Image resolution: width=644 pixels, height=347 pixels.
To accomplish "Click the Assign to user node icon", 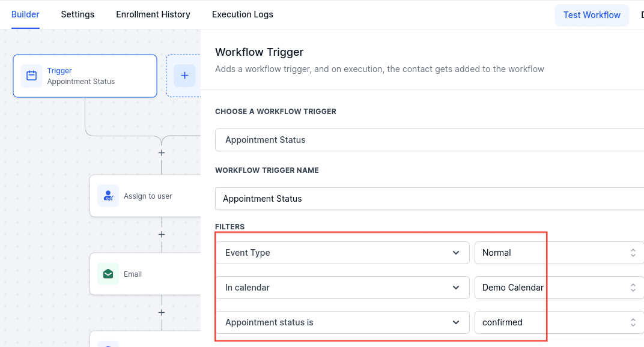I will 108,196.
